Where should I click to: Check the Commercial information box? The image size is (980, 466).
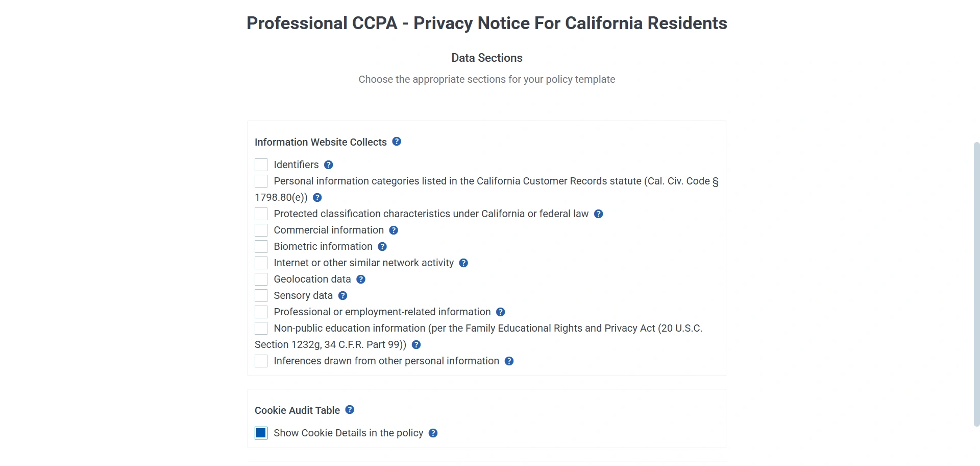[261, 230]
